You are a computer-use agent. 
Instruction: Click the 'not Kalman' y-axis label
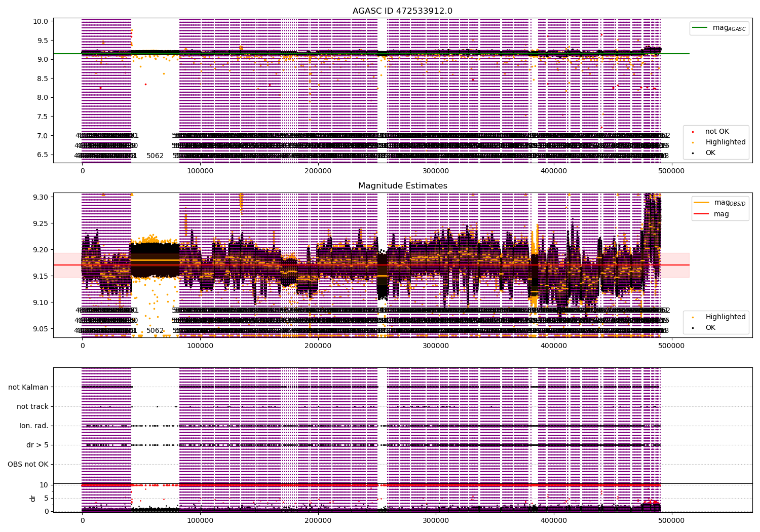28,387
